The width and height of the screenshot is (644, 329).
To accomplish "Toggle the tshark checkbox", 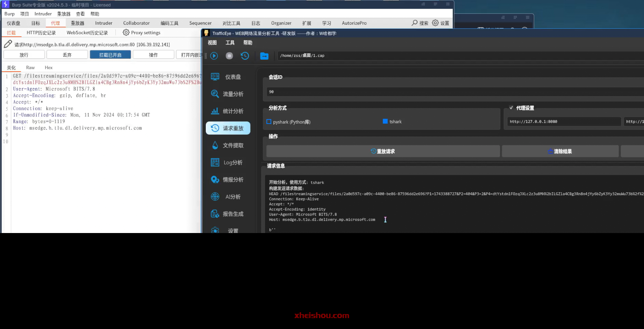I will [385, 121].
